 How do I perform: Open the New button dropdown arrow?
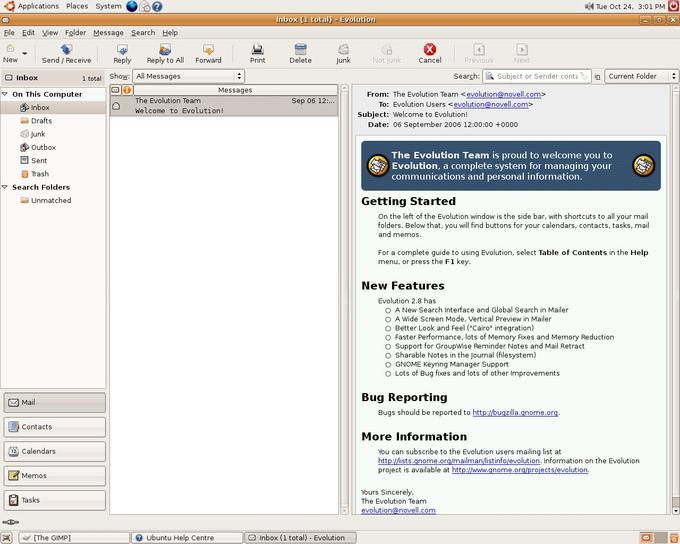coord(25,53)
